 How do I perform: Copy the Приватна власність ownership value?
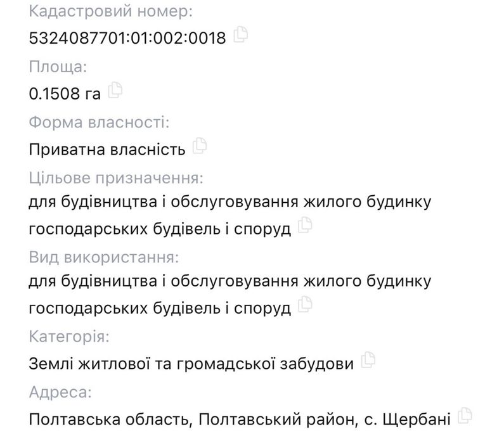pos(200,146)
